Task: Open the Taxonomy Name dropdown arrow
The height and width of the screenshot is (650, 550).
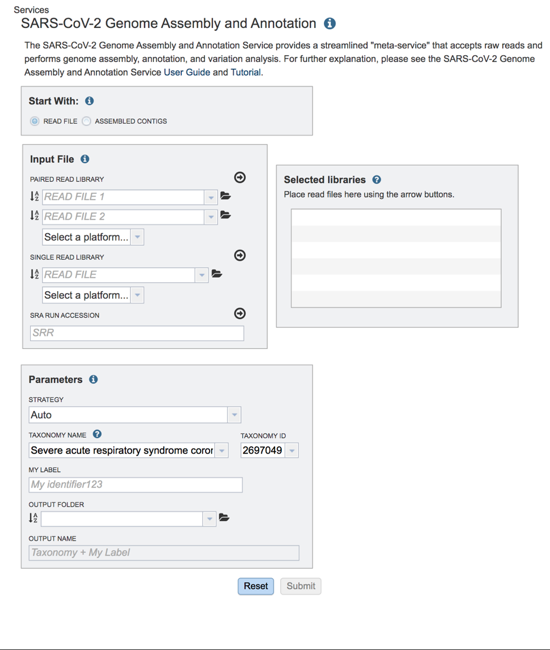Action: (x=222, y=450)
